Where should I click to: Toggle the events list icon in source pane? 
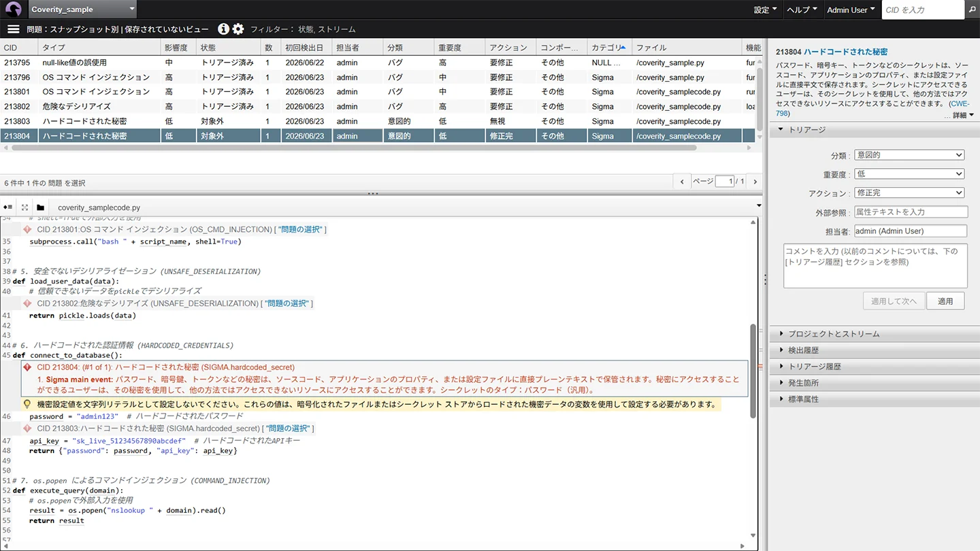point(7,207)
